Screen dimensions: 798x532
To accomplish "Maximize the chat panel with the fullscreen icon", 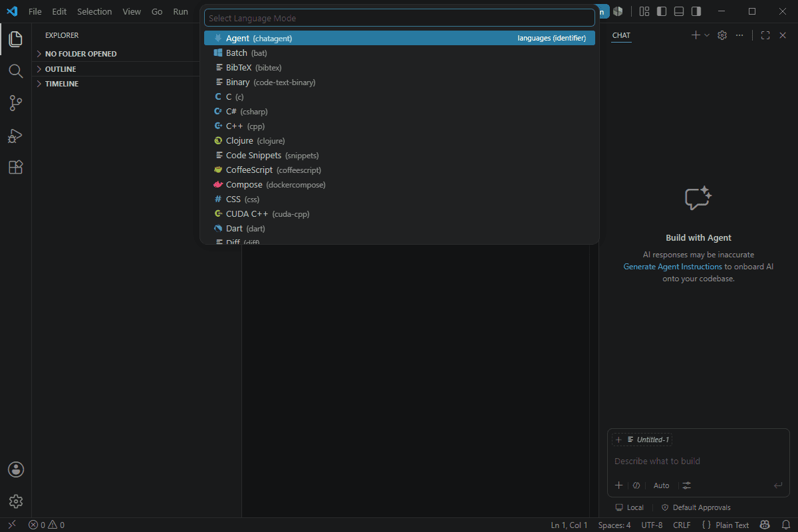I will coord(765,35).
